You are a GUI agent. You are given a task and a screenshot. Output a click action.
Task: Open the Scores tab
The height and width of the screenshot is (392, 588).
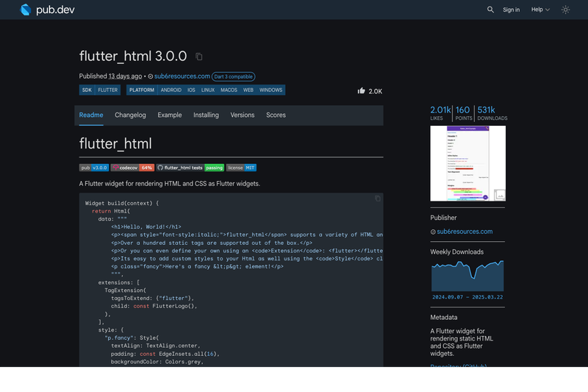coord(276,115)
